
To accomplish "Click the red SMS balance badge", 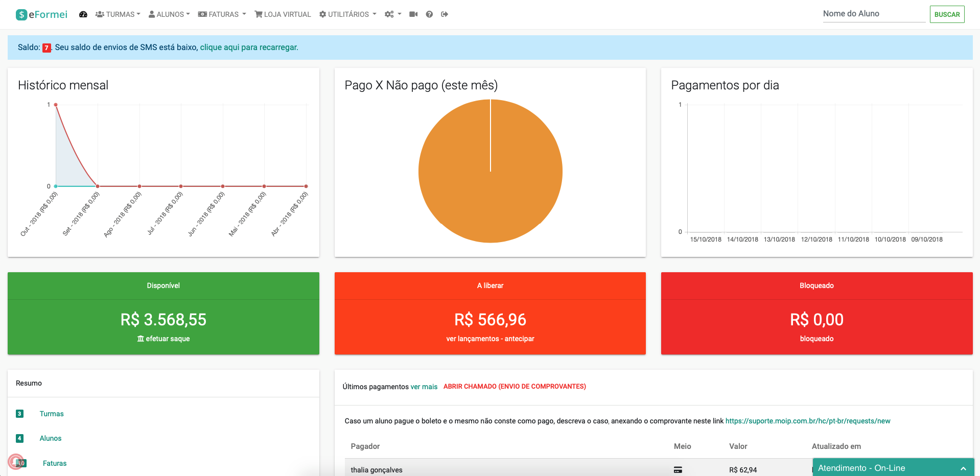I will coord(46,47).
